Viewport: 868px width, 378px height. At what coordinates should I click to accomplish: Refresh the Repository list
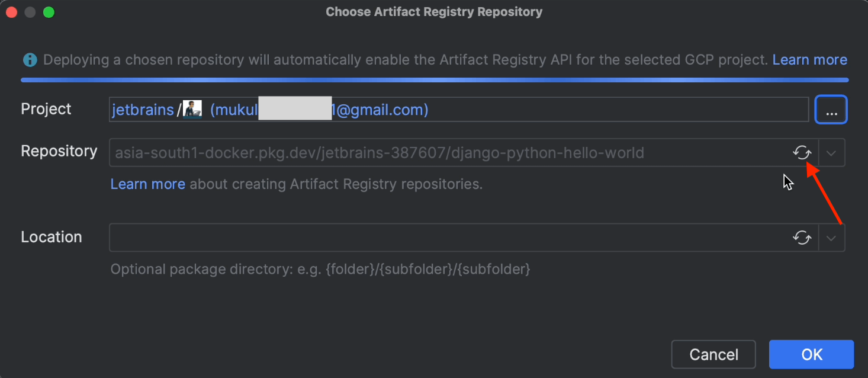coord(802,153)
